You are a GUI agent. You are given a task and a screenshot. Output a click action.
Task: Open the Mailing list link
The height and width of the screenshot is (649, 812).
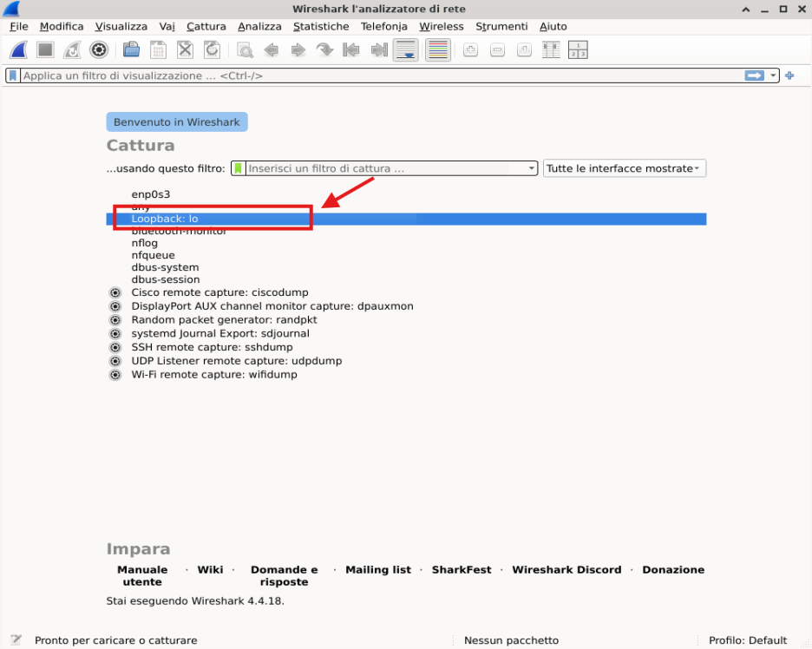[378, 570]
